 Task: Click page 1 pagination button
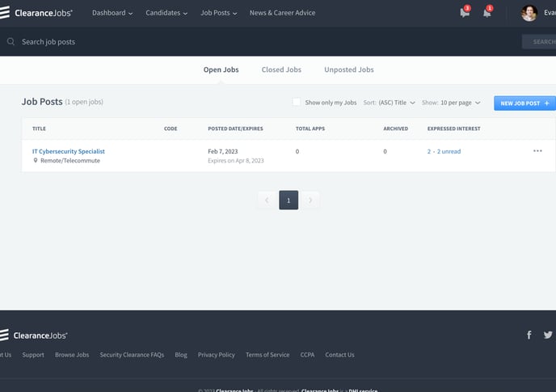(289, 200)
